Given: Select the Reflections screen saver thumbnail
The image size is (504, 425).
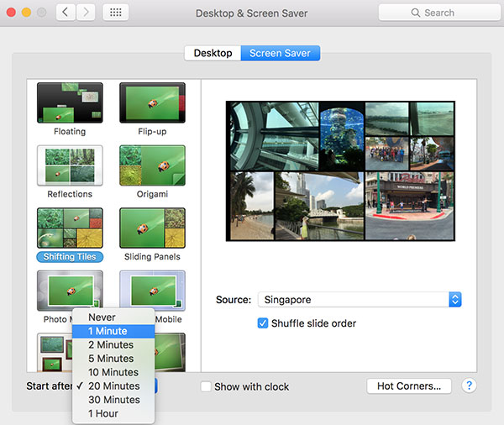Looking at the screenshot, I should (x=70, y=165).
